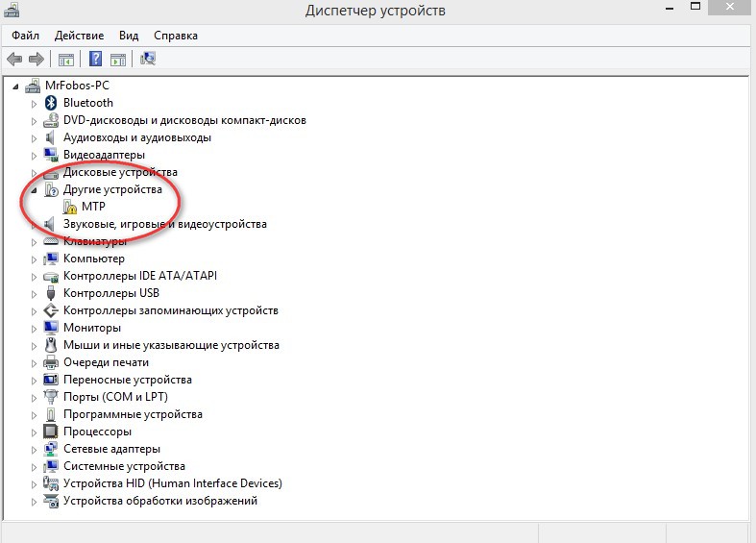The height and width of the screenshot is (543, 756).
Task: Click the Переносные устройства icon
Action: tap(51, 380)
